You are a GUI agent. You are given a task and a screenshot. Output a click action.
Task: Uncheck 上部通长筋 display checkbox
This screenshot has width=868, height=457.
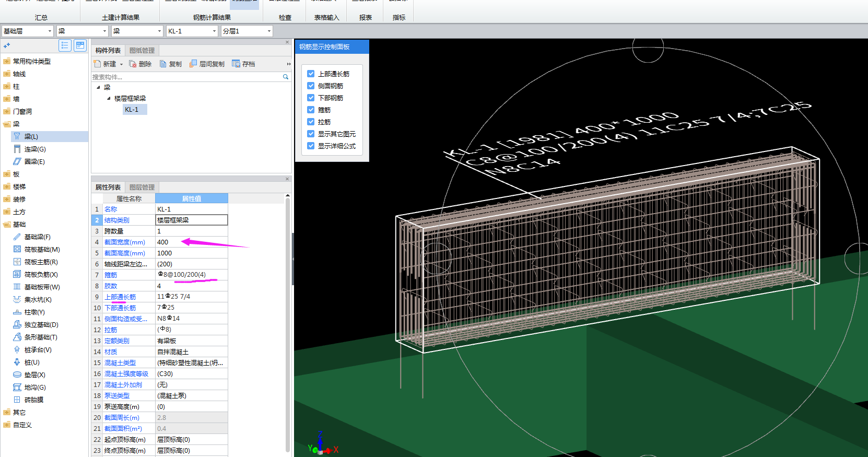[311, 74]
